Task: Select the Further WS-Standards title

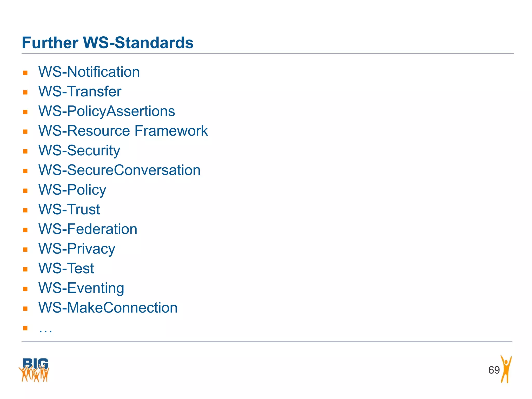Action: (108, 43)
